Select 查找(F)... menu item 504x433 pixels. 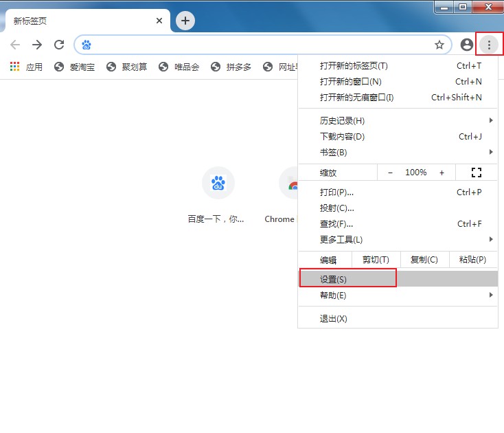click(398, 224)
